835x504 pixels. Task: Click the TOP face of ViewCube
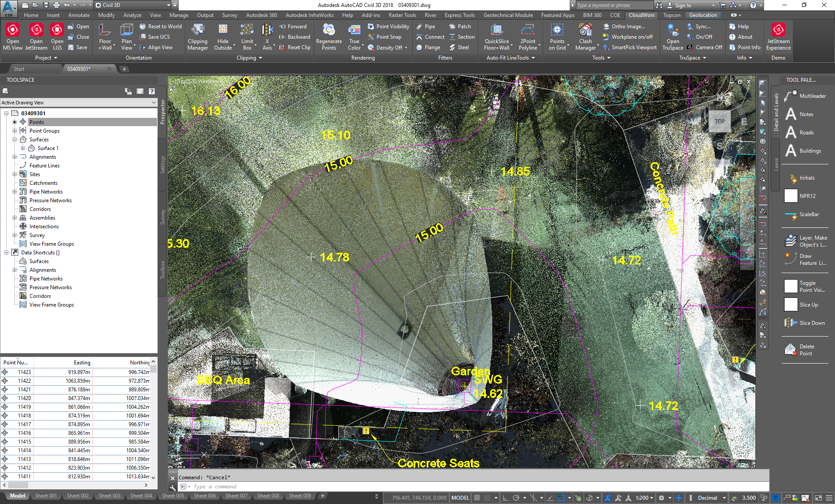click(x=720, y=121)
